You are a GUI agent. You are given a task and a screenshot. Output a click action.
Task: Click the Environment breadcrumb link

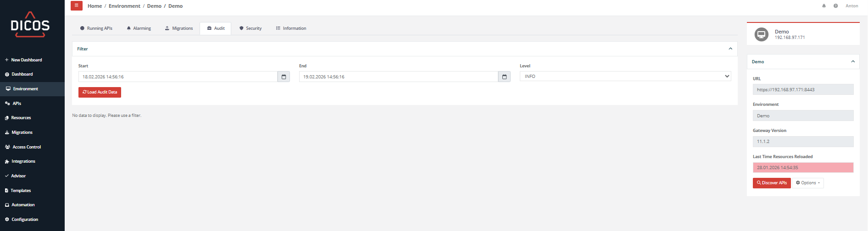(124, 6)
